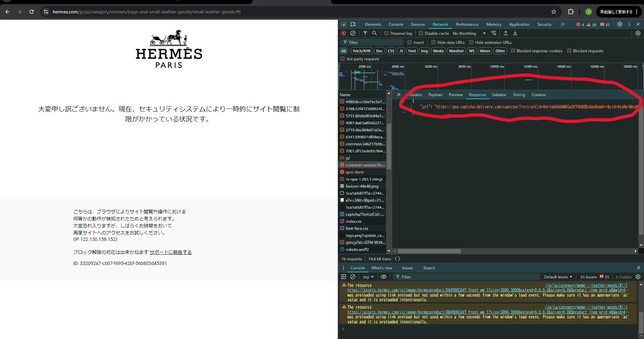Open the top context selector dropdown
This screenshot has width=644, height=339.
(x=368, y=277)
